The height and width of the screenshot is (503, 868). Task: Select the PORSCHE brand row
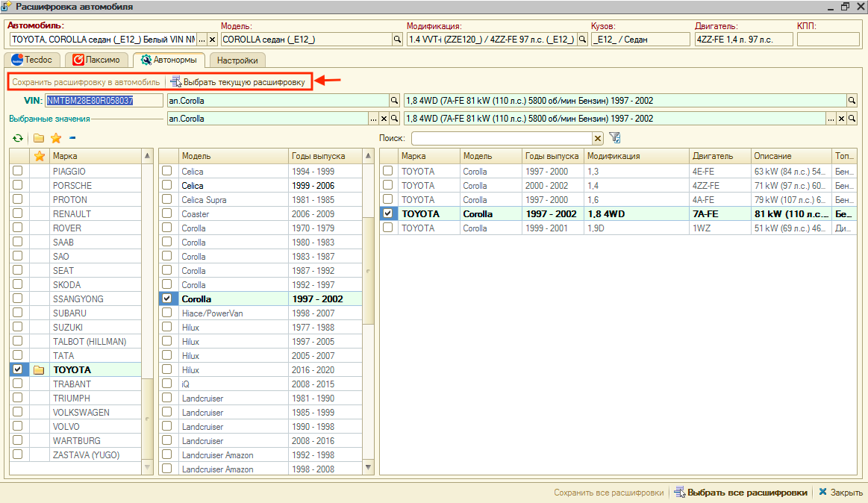click(76, 185)
